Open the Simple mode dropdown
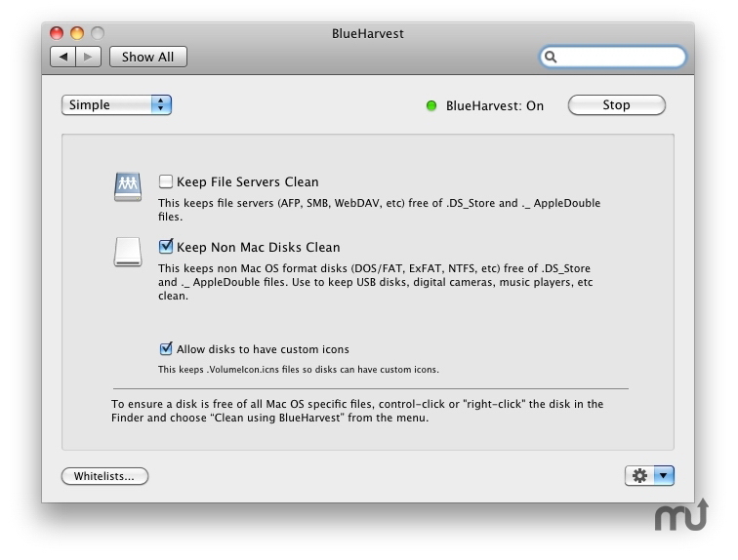This screenshot has width=738, height=560. tap(116, 105)
